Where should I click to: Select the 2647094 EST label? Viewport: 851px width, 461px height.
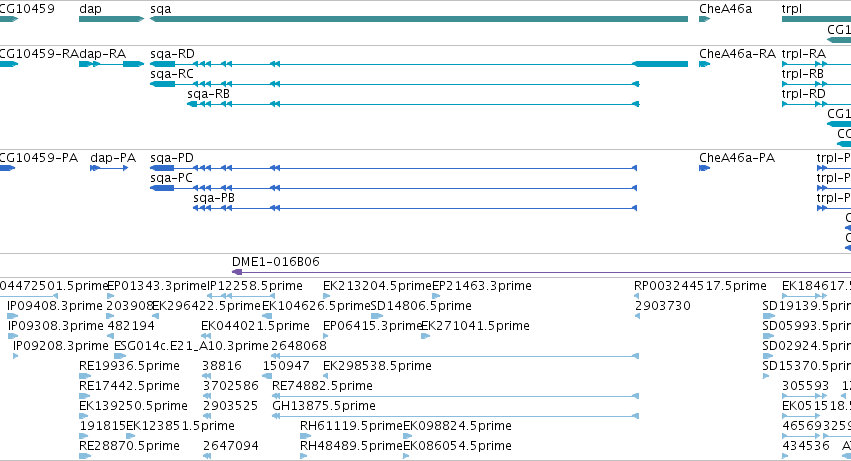231,446
